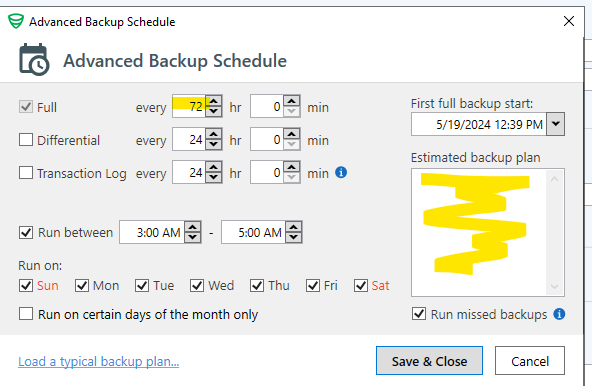This screenshot has width=592, height=386.
Task: Uncheck the Wed day checkbox
Action: [x=197, y=286]
